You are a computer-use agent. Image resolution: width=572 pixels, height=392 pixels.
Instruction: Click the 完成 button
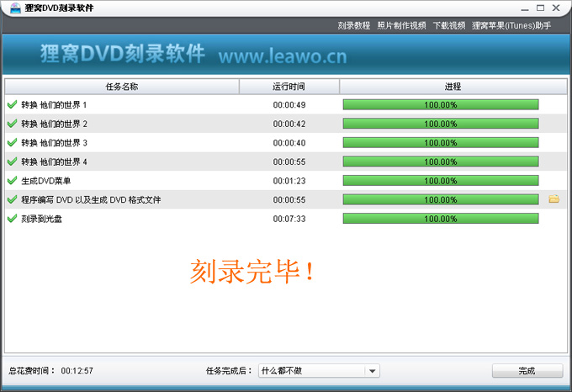tap(527, 371)
